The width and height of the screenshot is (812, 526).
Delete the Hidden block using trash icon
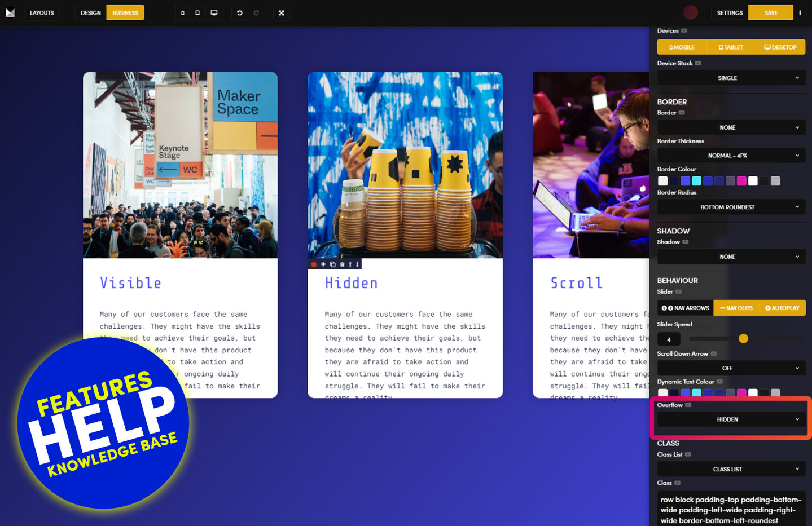coord(341,264)
